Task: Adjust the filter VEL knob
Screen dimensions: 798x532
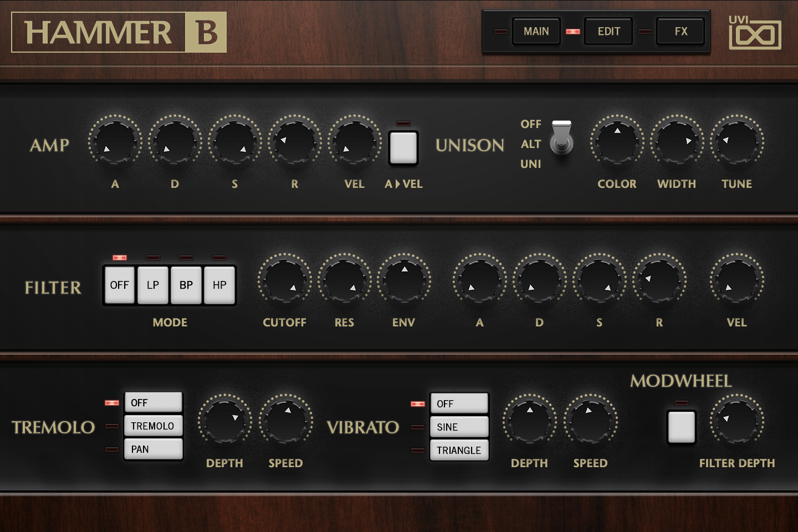Action: [x=736, y=280]
